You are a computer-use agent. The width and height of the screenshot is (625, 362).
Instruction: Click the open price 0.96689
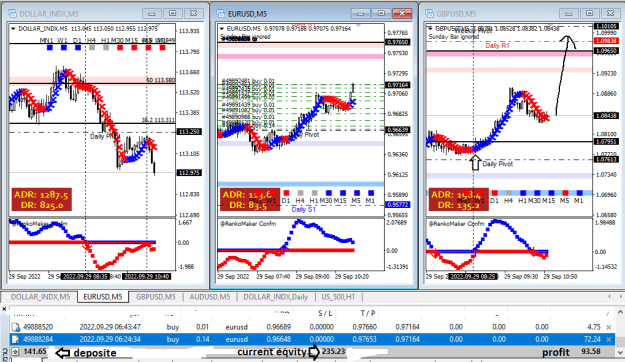[279, 327]
